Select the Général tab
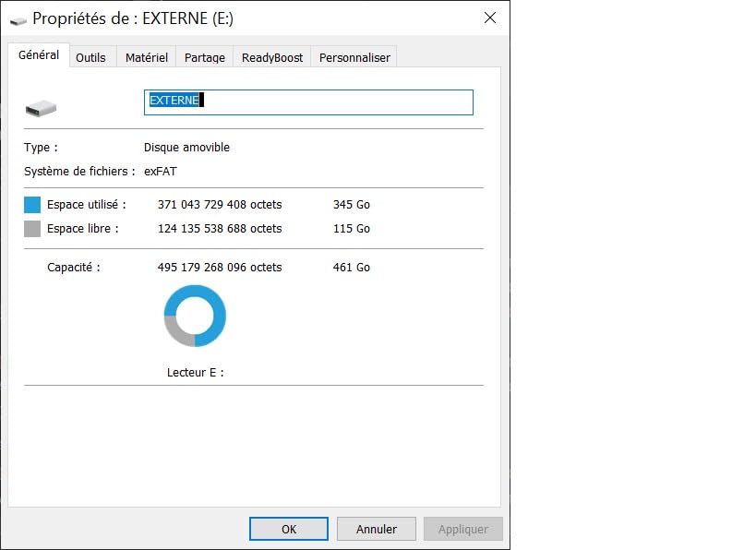Viewport: 756px width, 550px height. 39,55
